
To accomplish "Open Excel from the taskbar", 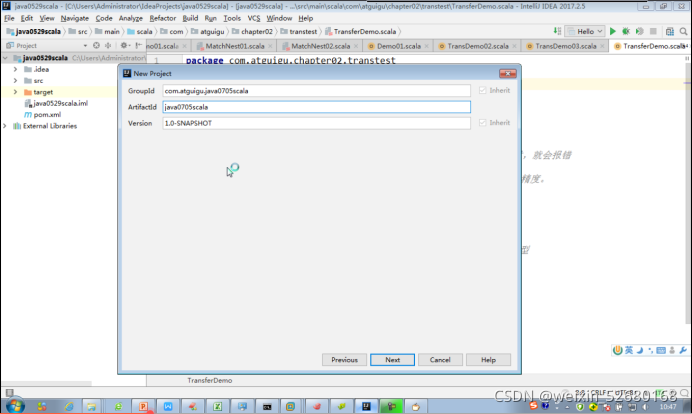I will [x=217, y=406].
